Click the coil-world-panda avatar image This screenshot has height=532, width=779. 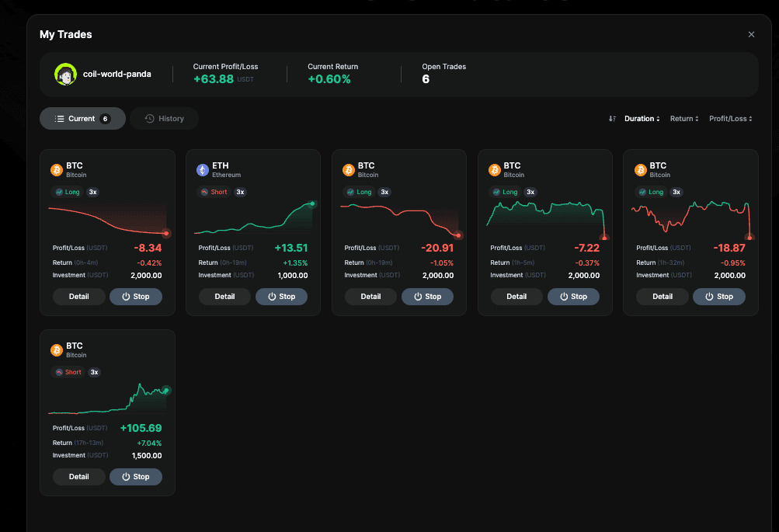point(65,75)
